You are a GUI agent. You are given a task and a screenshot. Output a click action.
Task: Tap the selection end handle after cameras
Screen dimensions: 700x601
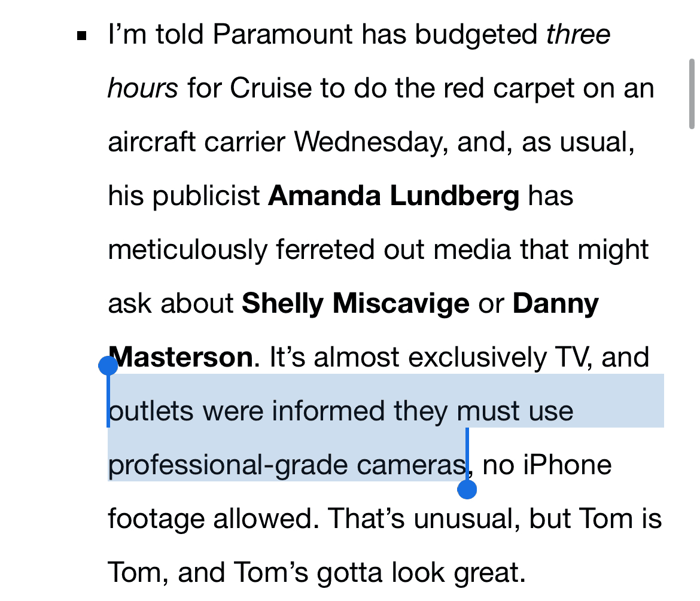pyautogui.click(x=467, y=489)
